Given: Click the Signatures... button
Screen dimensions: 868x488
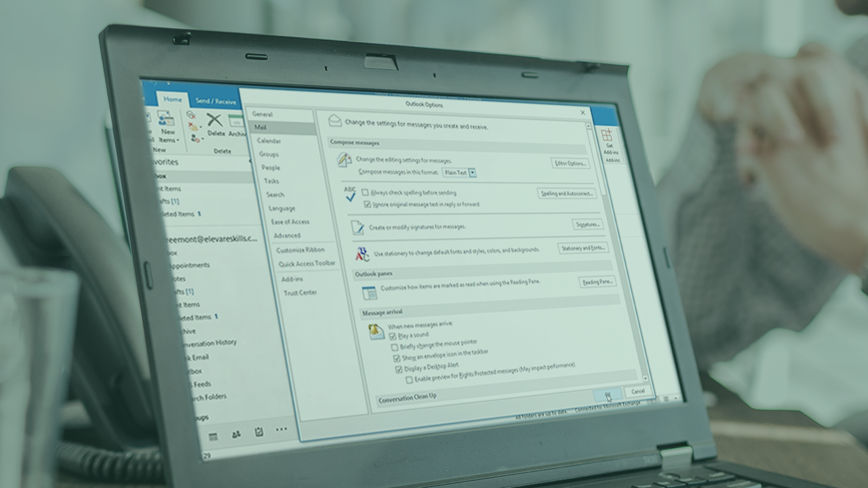Looking at the screenshot, I should click(587, 224).
